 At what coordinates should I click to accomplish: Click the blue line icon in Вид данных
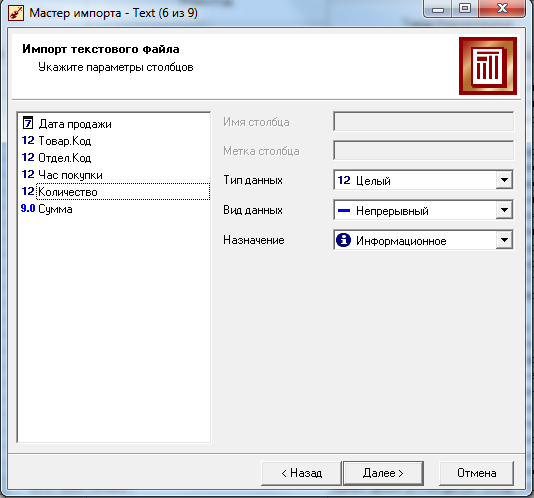coord(344,211)
